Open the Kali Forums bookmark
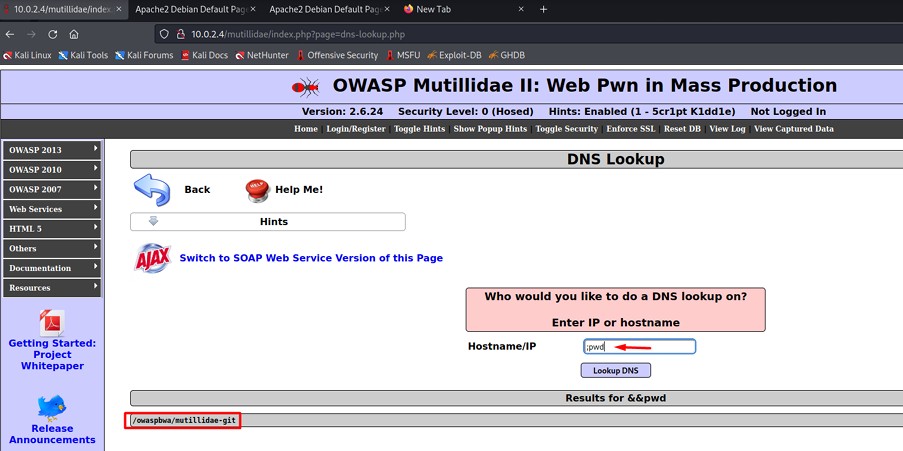The height and width of the screenshot is (451, 903). click(x=144, y=55)
